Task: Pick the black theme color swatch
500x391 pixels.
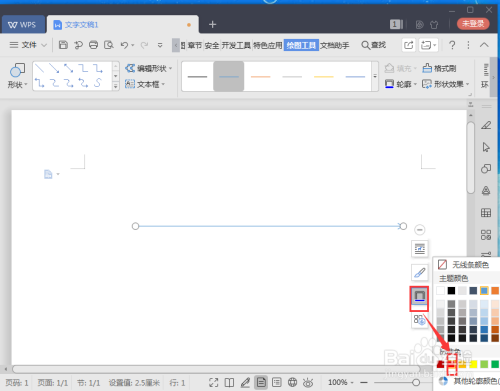Action: point(451,291)
